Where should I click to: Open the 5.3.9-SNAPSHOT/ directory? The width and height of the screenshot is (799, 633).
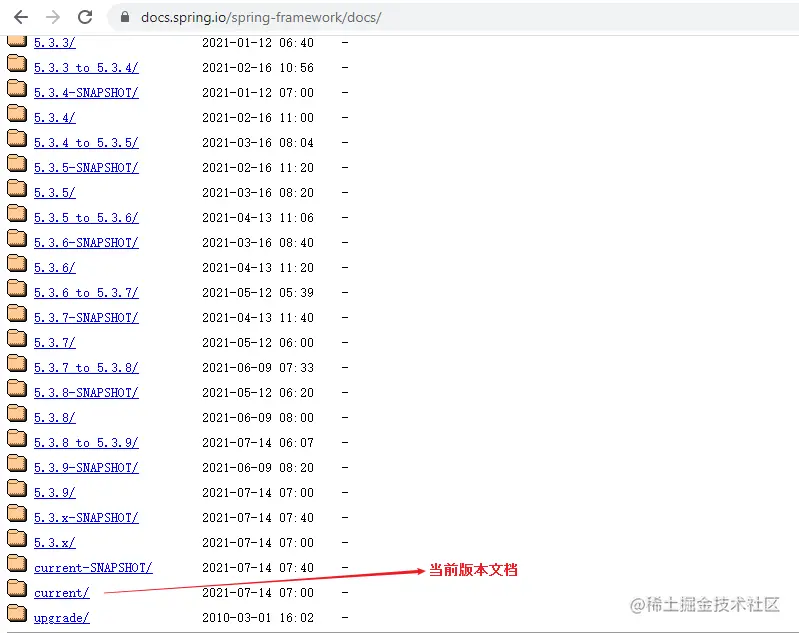(86, 467)
